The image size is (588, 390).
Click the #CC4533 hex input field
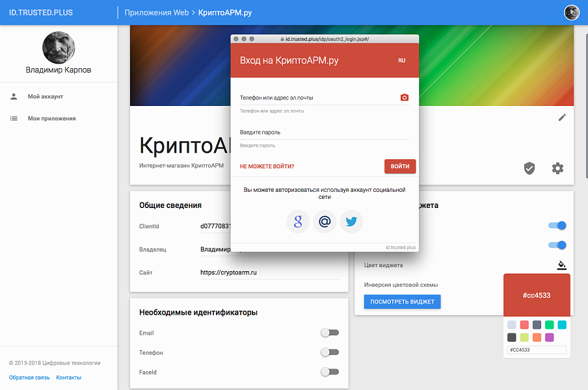coord(537,349)
